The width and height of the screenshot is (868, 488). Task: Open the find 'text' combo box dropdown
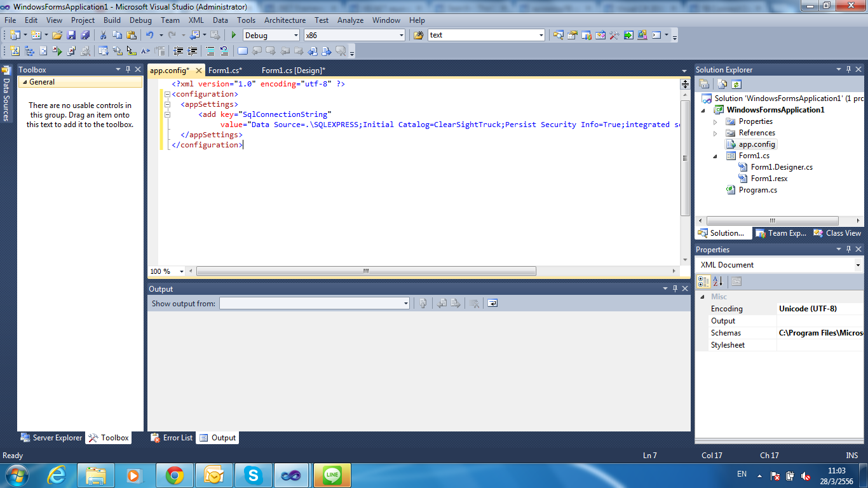click(541, 36)
